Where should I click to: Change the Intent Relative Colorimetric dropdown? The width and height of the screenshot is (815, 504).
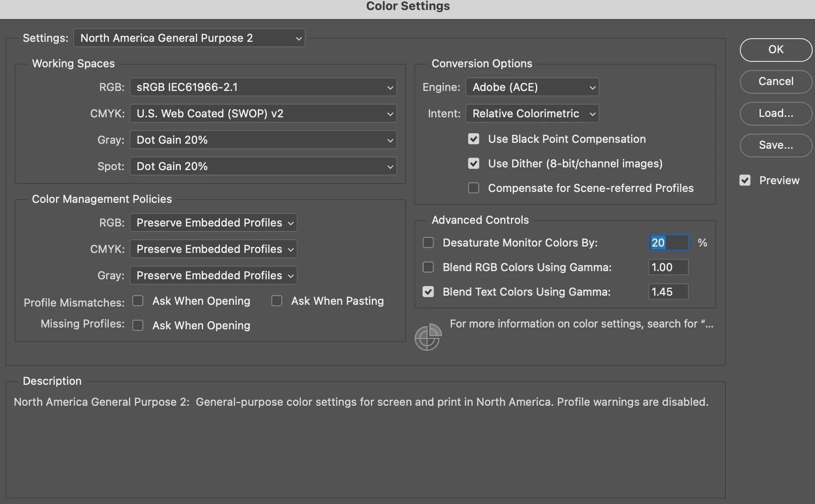tap(532, 114)
